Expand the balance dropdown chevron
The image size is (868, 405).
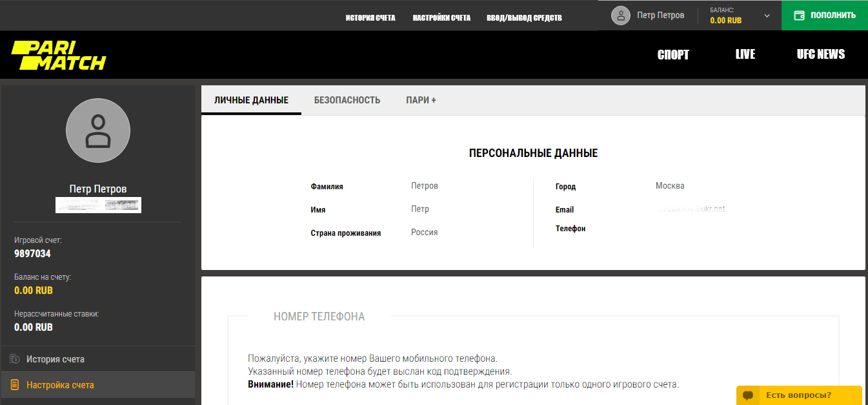767,15
